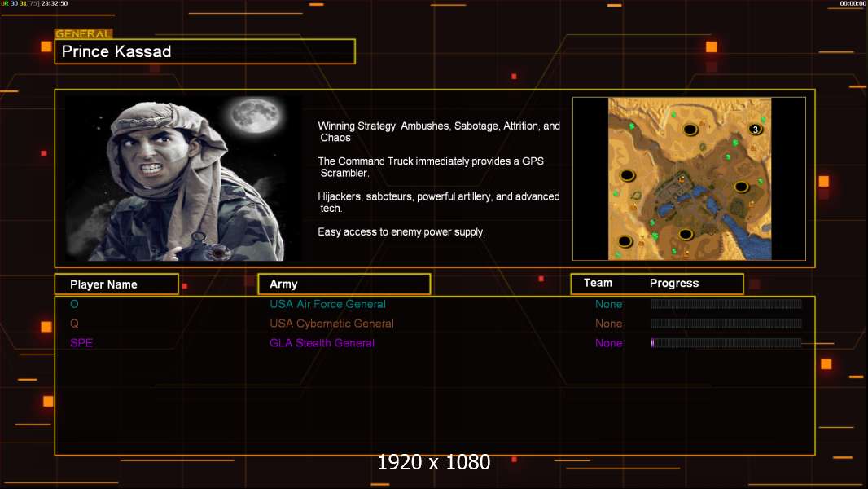Click team value None for player O
The width and height of the screenshot is (868, 489).
point(608,304)
